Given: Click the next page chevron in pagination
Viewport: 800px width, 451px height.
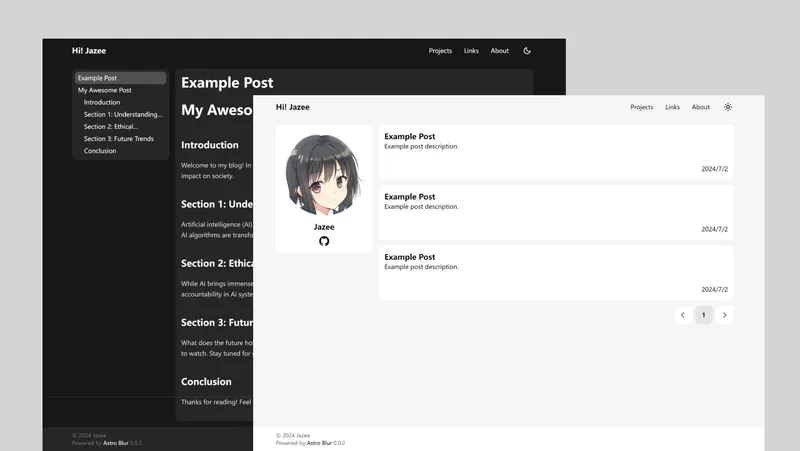Looking at the screenshot, I should 724,315.
